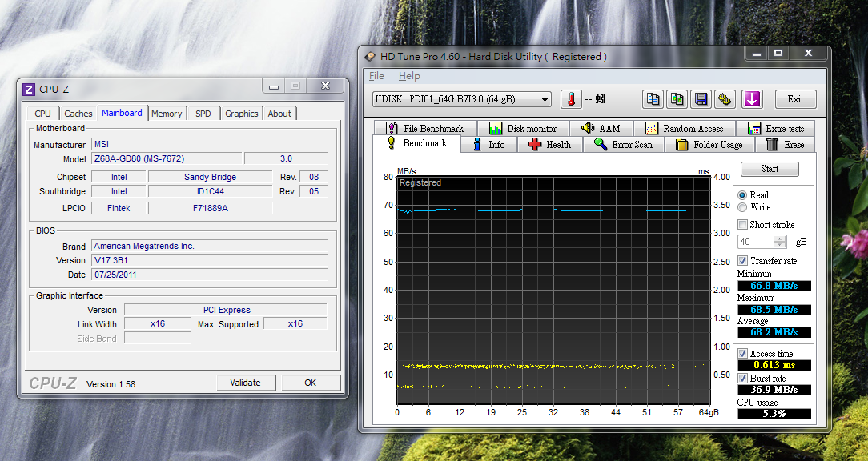Image resolution: width=868 pixels, height=461 pixels.
Task: Click the purple download arrow icon
Action: pyautogui.click(x=752, y=99)
